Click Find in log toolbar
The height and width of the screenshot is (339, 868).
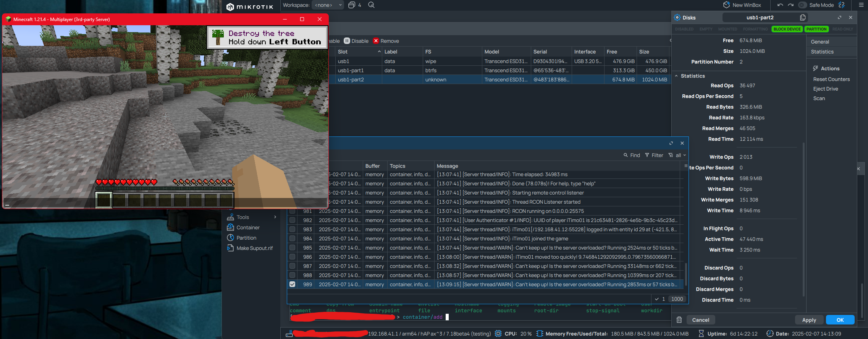(632, 155)
